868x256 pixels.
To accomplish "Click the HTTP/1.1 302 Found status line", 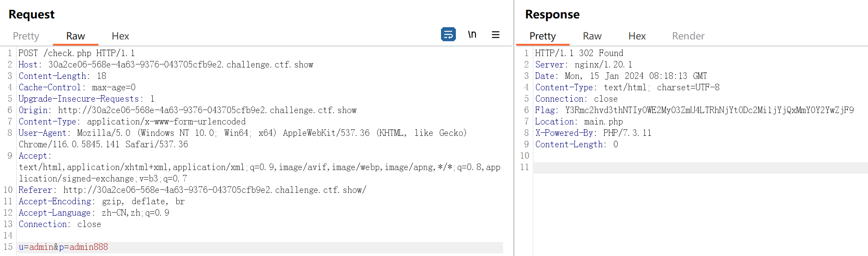I will click(579, 53).
